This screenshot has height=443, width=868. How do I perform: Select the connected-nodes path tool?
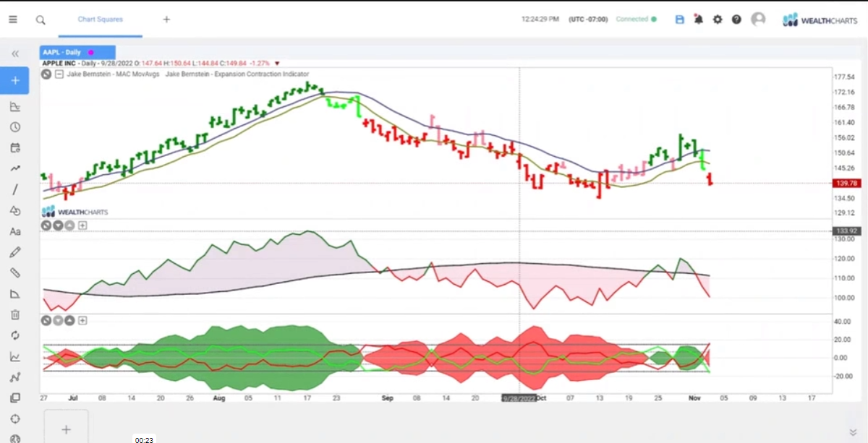pyautogui.click(x=14, y=377)
